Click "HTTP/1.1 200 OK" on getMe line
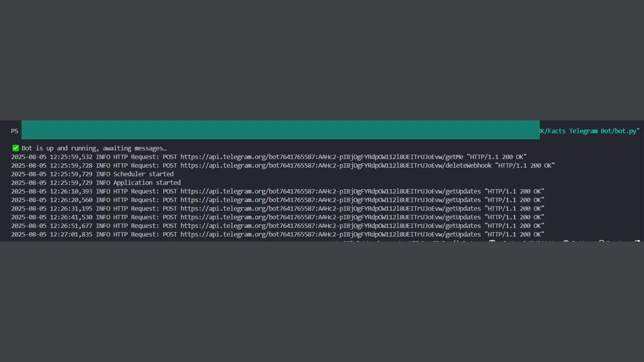 pos(497,157)
